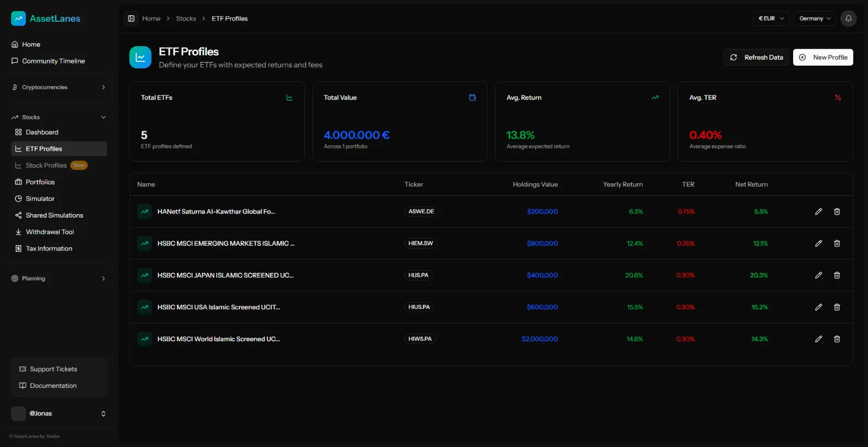Click the HIUS.PA ticker badge
Screen dimensions: 868x447
point(419,307)
